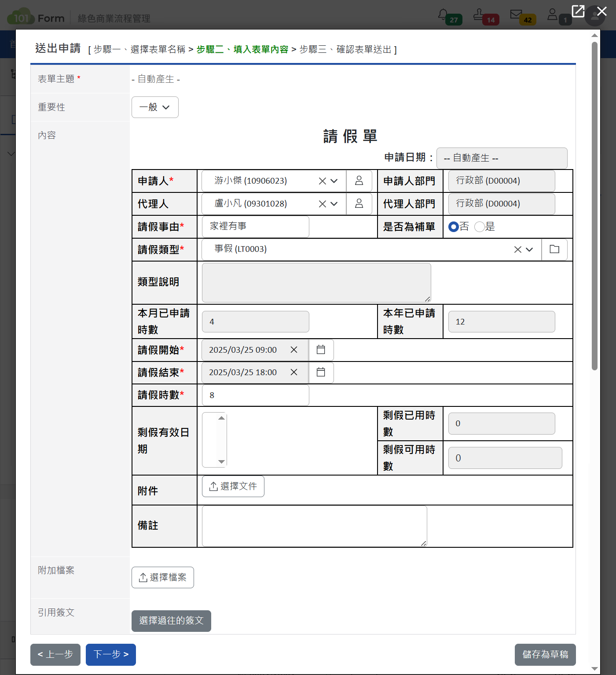Open the contacts icon showing 1

pyautogui.click(x=553, y=14)
